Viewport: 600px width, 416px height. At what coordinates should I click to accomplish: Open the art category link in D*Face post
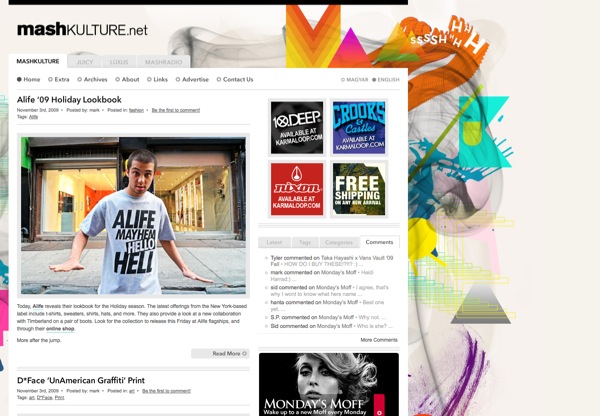(132, 391)
